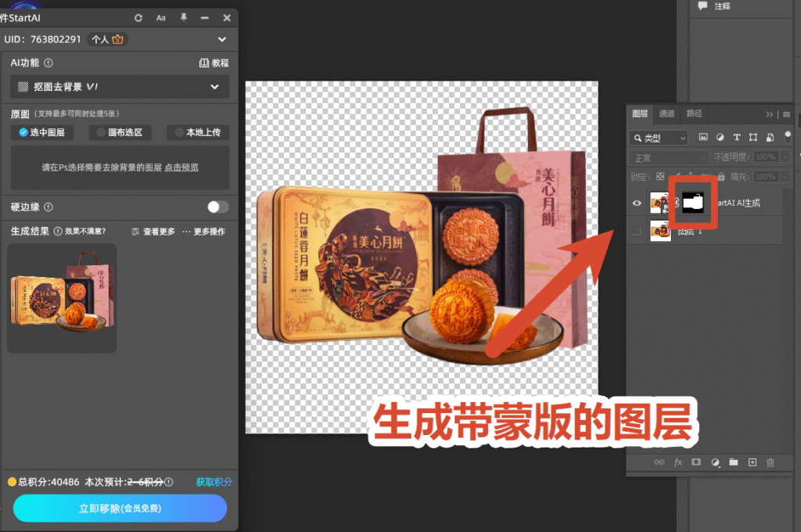Expand the UID account dropdown chevron
This screenshot has width=801, height=532.
[x=221, y=39]
